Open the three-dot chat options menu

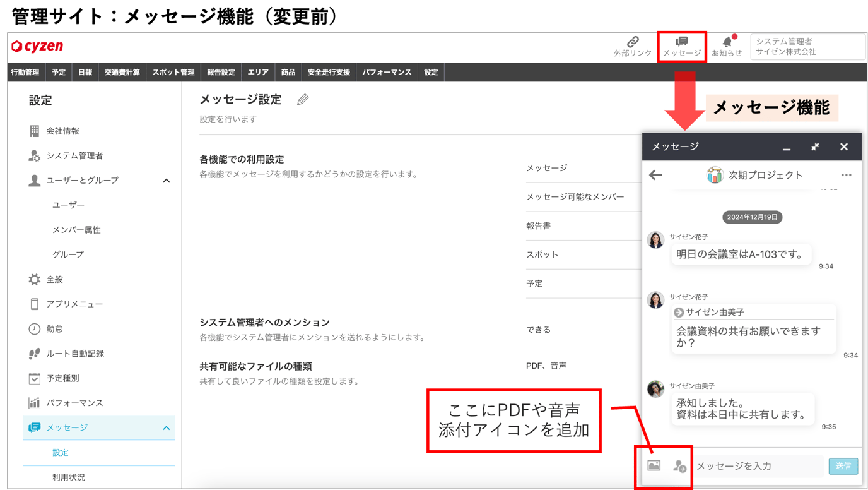pos(846,175)
